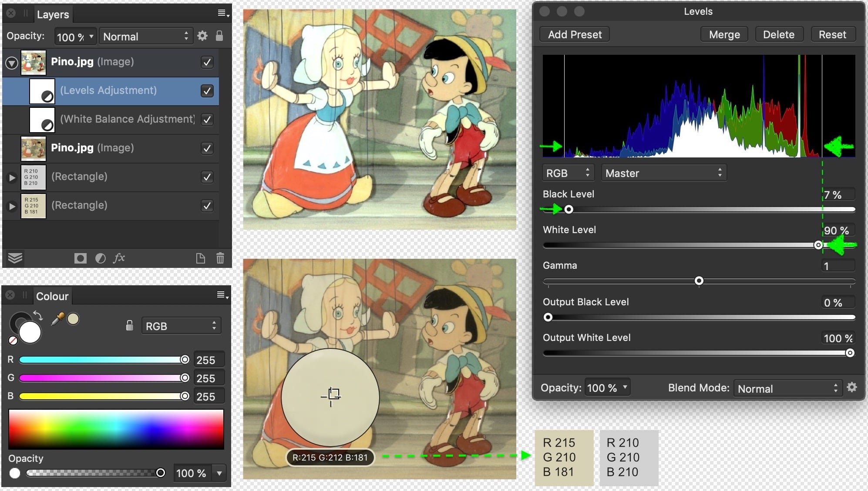Apply the picked colour swatch beside eyedropper
This screenshot has height=491, width=868.
pos(73,319)
